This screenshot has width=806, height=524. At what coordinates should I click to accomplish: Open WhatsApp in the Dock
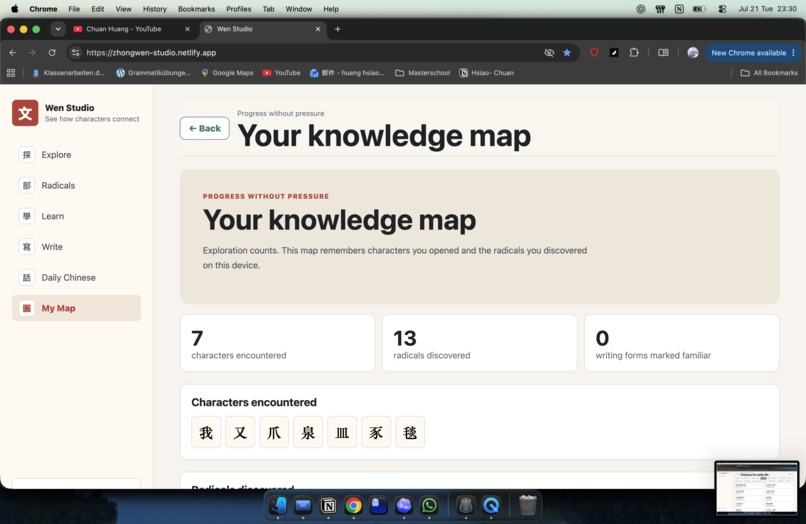coord(429,506)
